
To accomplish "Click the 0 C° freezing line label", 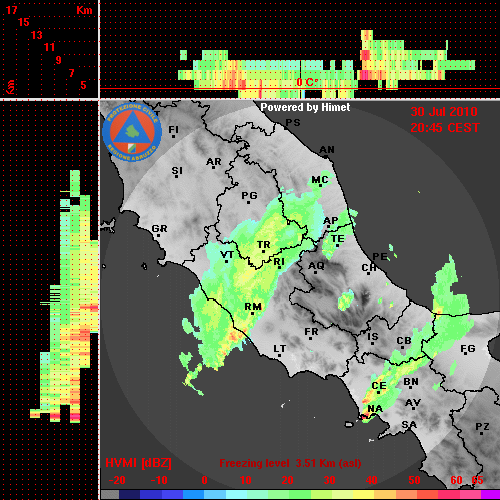I will click(x=307, y=82).
